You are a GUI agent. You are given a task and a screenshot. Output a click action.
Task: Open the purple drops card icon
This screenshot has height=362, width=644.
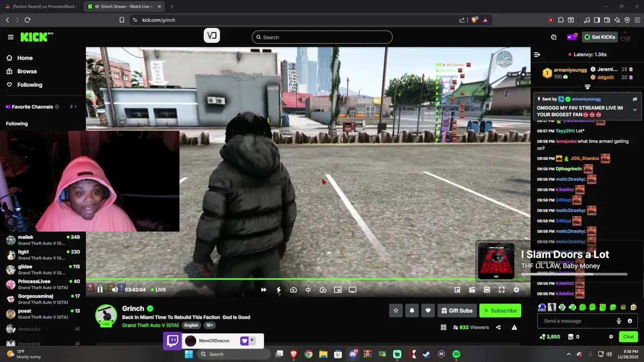(572, 37)
